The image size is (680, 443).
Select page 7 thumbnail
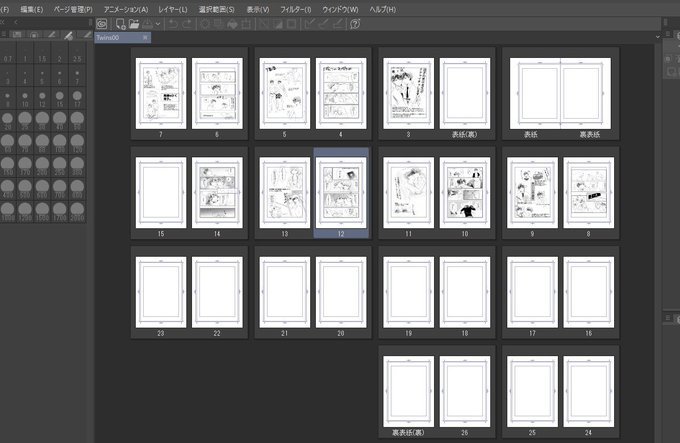pyautogui.click(x=161, y=94)
